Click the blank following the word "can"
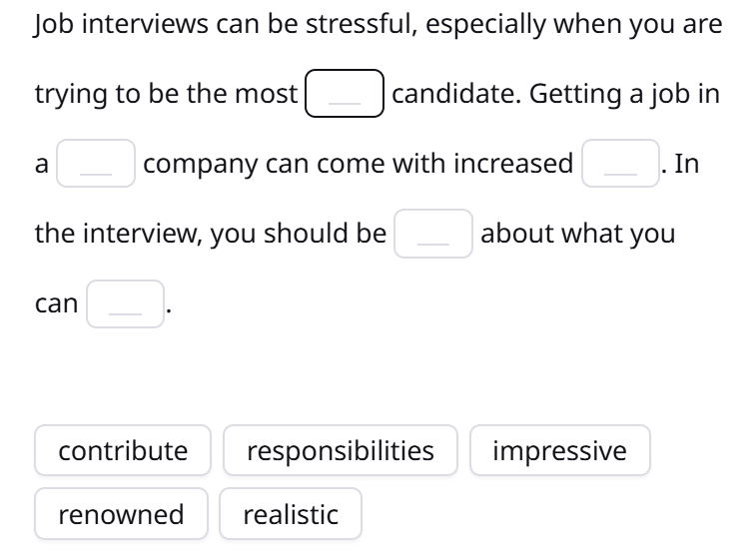Image resolution: width=753 pixels, height=560 pixels. coord(126,303)
